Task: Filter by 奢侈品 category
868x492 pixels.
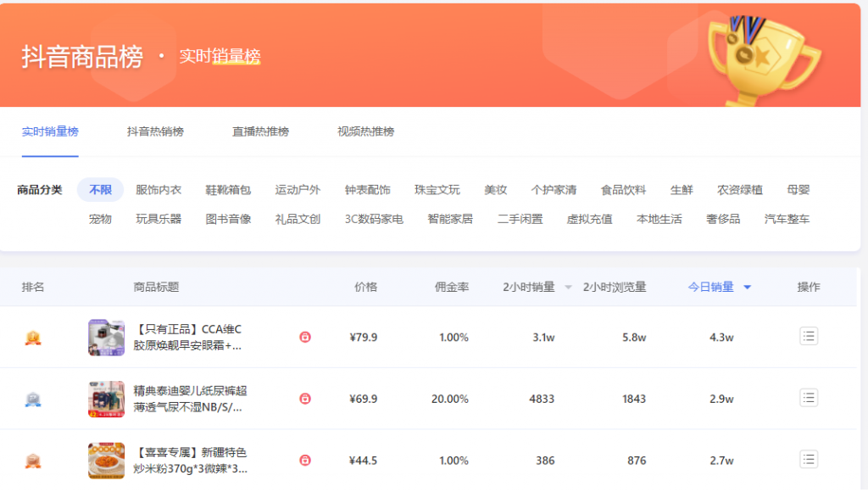Action: click(x=723, y=220)
